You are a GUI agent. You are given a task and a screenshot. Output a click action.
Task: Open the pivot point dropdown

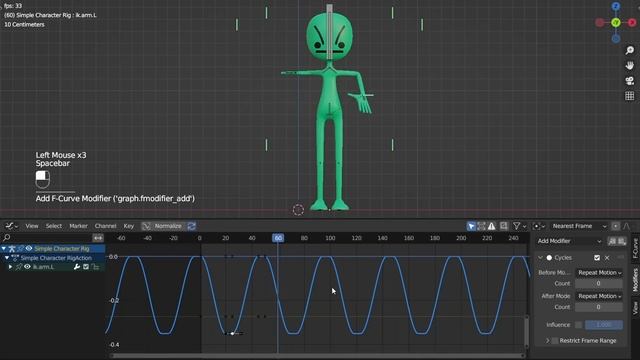539,226
